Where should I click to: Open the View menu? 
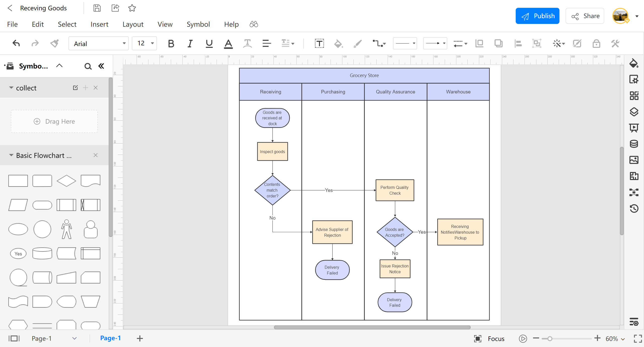(x=165, y=24)
